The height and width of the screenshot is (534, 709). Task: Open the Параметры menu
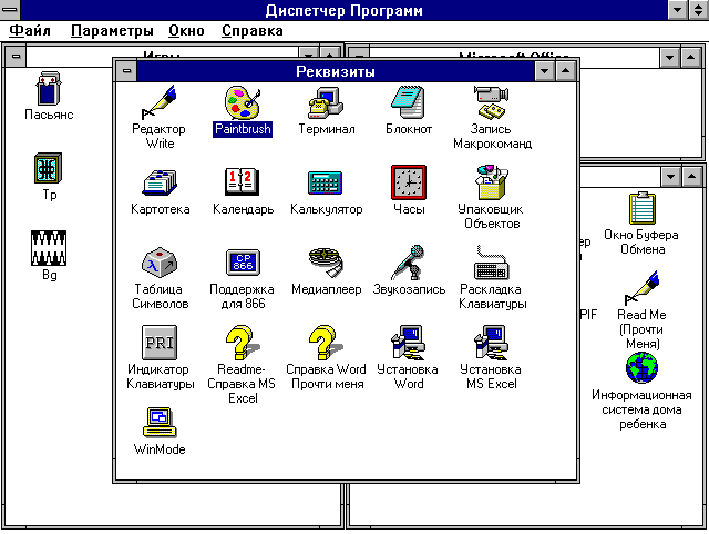[112, 31]
